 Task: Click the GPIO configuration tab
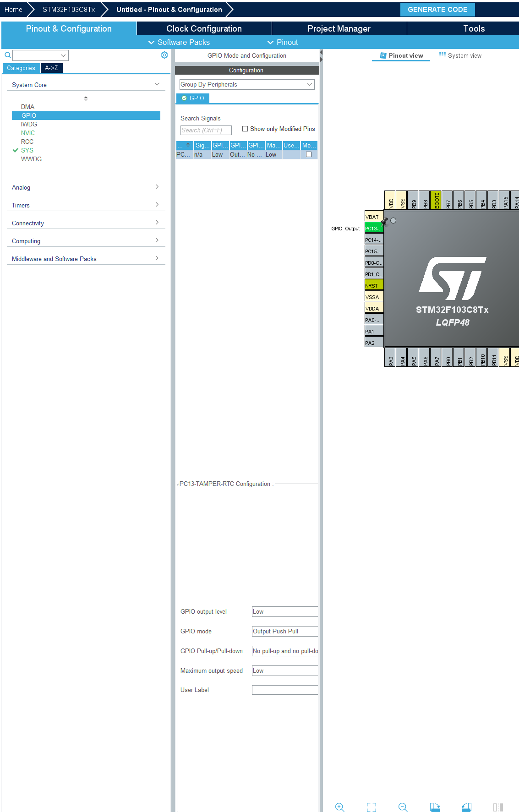point(193,98)
